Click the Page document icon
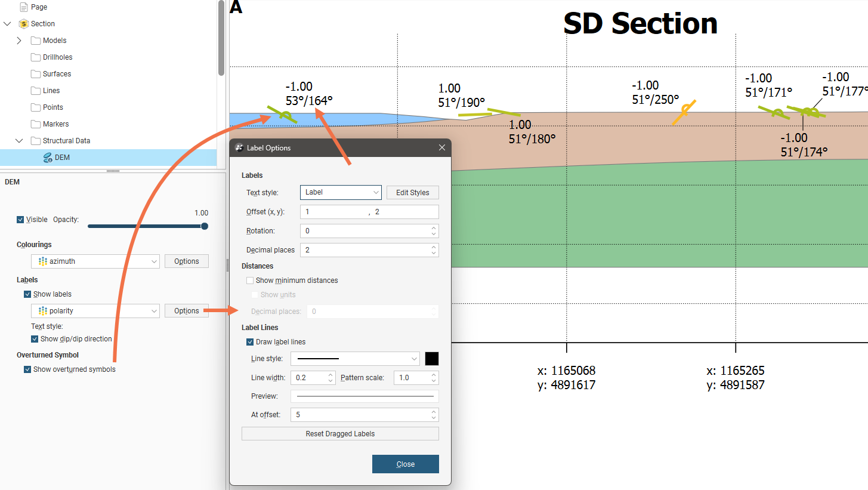 pyautogui.click(x=24, y=7)
